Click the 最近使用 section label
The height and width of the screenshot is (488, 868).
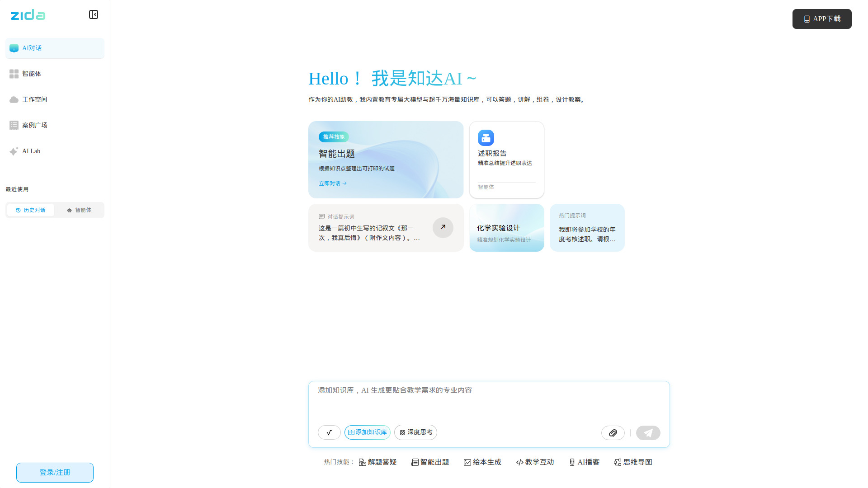click(17, 189)
